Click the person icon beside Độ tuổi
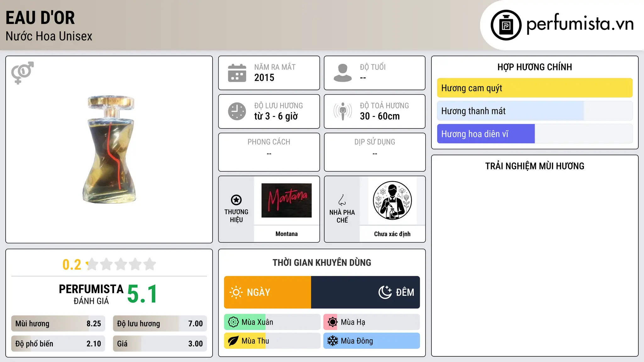 [x=343, y=73]
